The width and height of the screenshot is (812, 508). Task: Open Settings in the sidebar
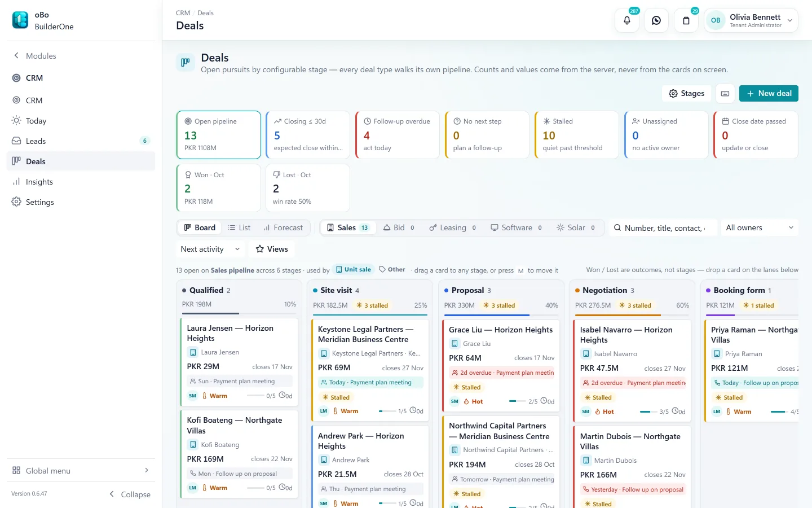pos(81,202)
